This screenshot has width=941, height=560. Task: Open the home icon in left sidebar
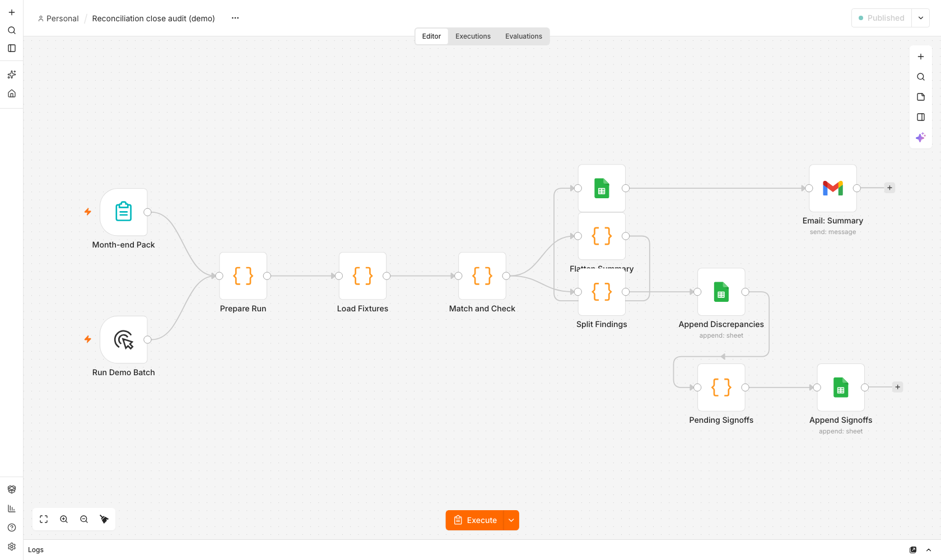(x=12, y=94)
